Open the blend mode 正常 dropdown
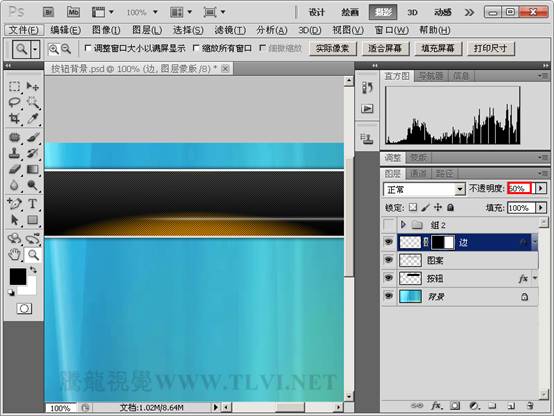Image resolution: width=554 pixels, height=416 pixels. (x=424, y=189)
